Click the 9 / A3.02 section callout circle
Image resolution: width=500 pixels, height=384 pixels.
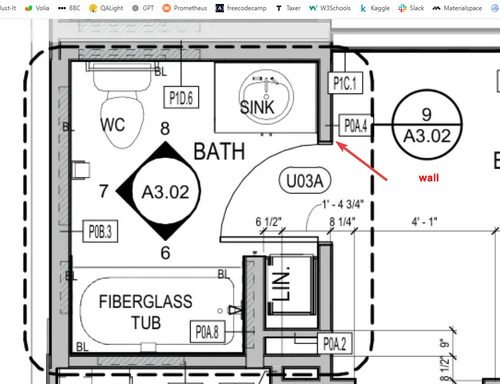[x=427, y=124]
